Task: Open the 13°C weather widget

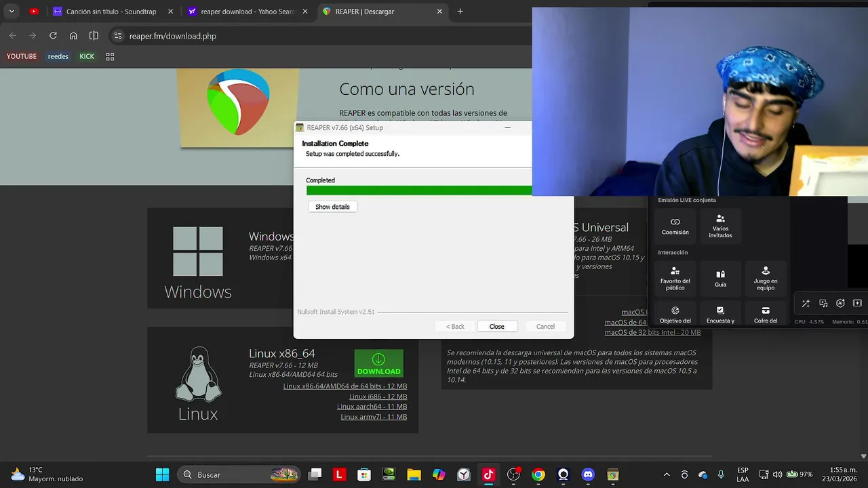Action: [x=47, y=474]
